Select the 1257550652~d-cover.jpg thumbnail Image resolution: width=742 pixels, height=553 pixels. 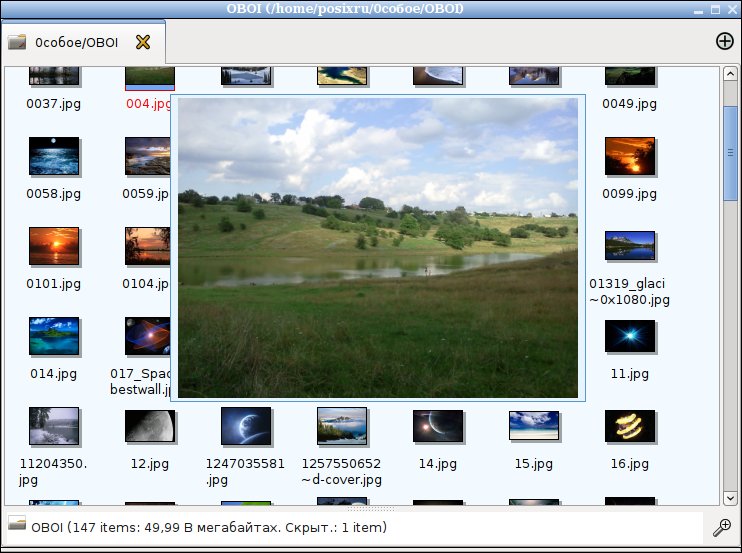(342, 426)
